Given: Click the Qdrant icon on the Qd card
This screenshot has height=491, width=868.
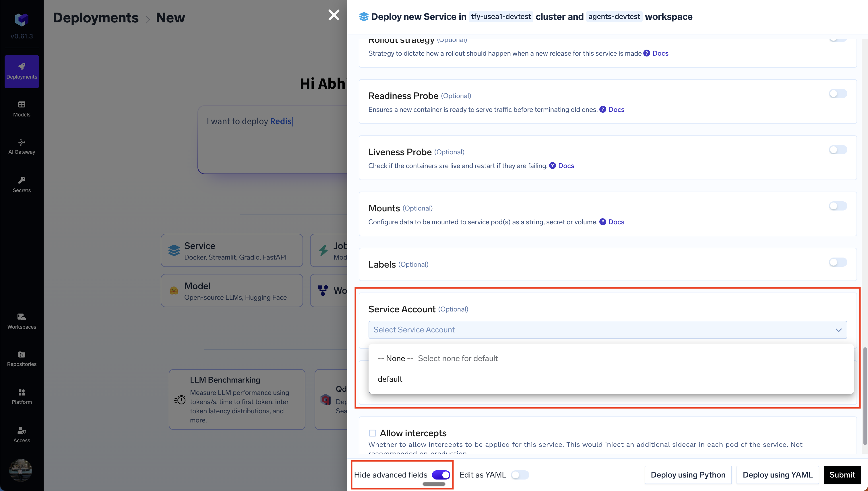Looking at the screenshot, I should [326, 400].
